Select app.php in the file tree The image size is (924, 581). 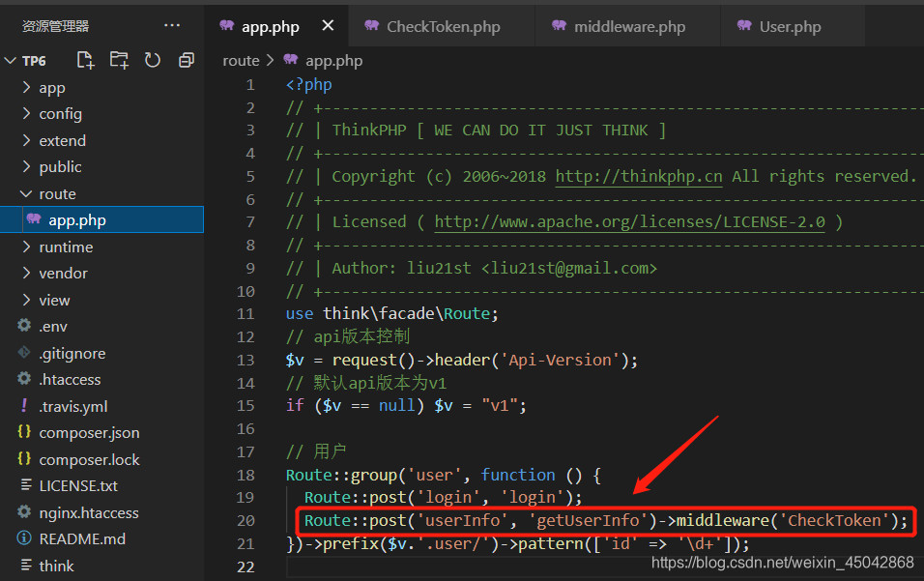(x=77, y=220)
